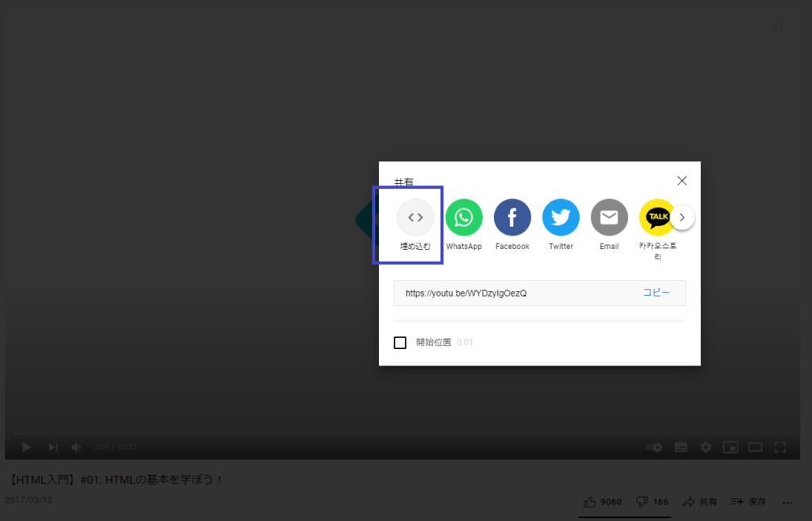Enter fullscreen mode in the player
The height and width of the screenshot is (521, 812).
[779, 447]
